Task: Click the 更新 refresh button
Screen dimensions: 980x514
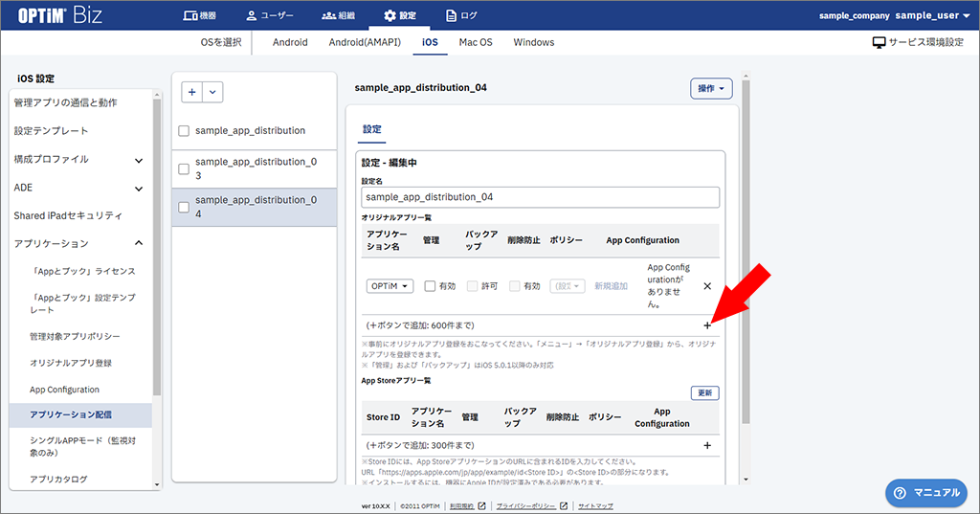Action: (704, 393)
